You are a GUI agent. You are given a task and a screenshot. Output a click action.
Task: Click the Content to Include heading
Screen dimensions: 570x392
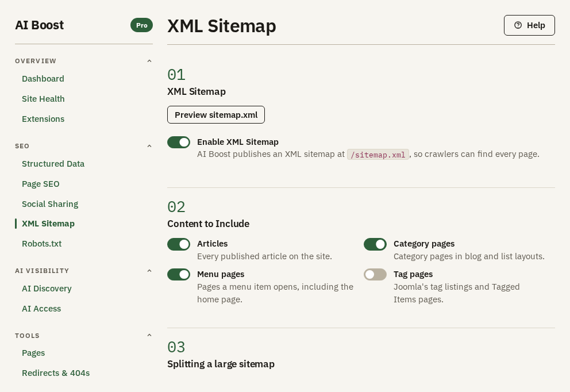pyautogui.click(x=209, y=224)
